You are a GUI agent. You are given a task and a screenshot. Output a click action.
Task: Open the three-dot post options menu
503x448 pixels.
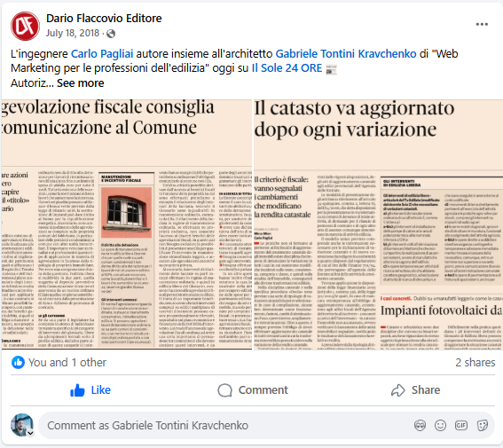pyautogui.click(x=482, y=24)
